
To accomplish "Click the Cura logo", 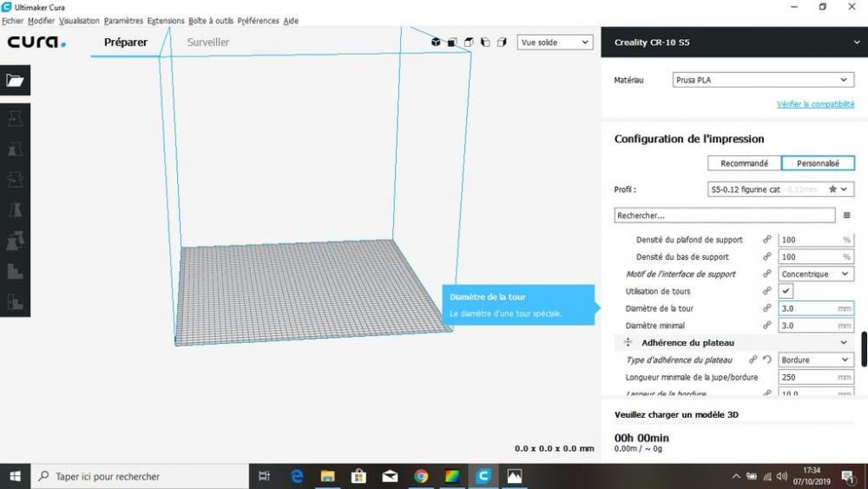I will pyautogui.click(x=36, y=42).
